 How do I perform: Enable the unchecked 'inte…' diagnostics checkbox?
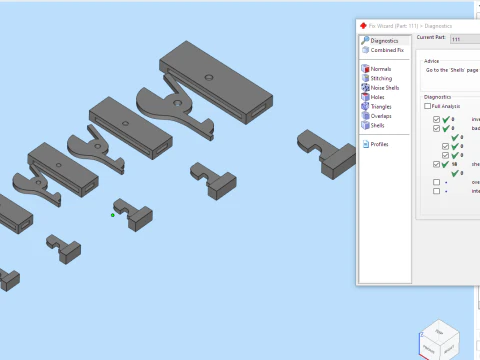coord(436,191)
